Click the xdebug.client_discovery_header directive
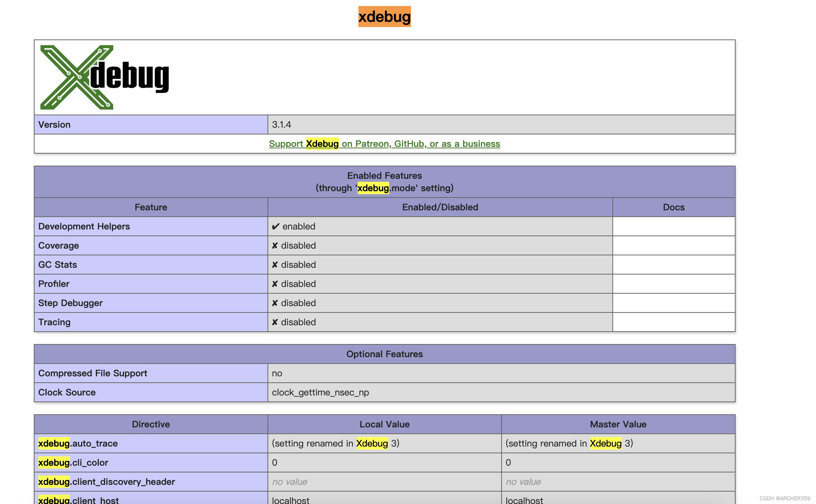816x504 pixels. click(x=106, y=482)
